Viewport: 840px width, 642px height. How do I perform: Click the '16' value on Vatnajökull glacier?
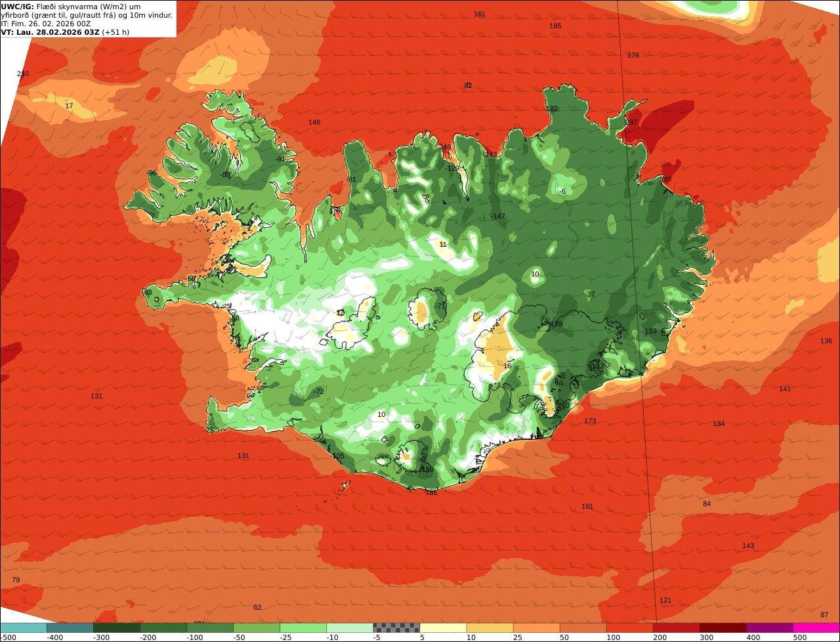(507, 366)
